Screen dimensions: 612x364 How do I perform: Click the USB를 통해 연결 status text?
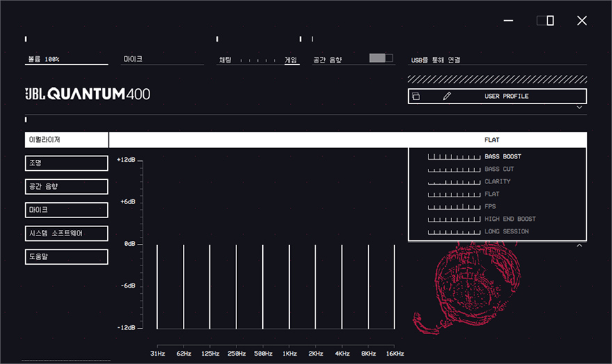coord(435,60)
